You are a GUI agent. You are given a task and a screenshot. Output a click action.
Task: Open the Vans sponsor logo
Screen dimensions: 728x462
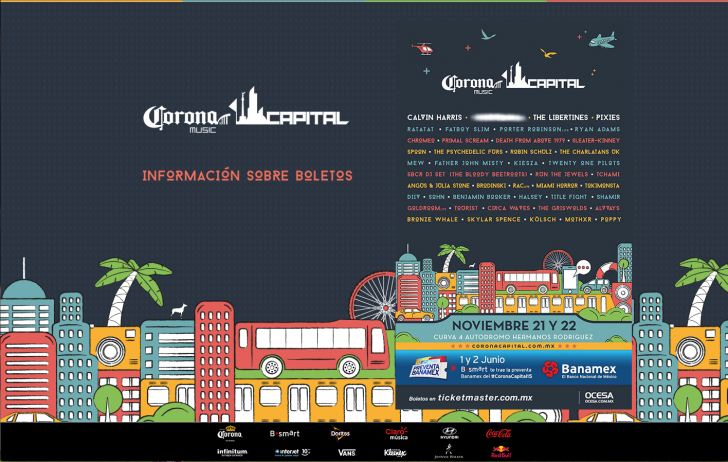pos(347,452)
